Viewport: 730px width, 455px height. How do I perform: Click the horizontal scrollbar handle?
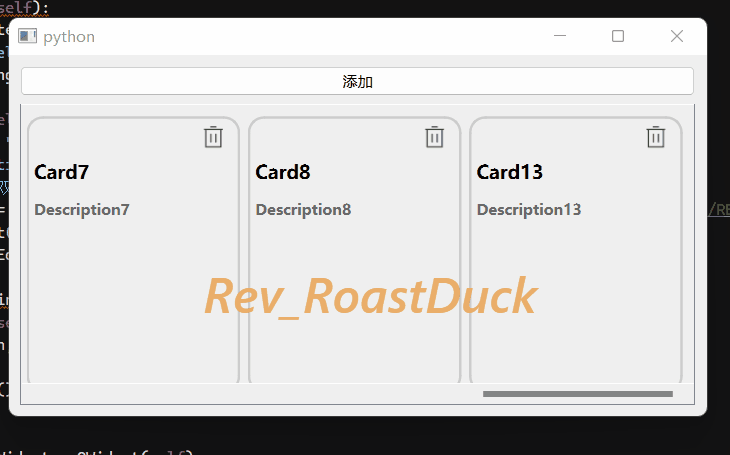pyautogui.click(x=578, y=394)
